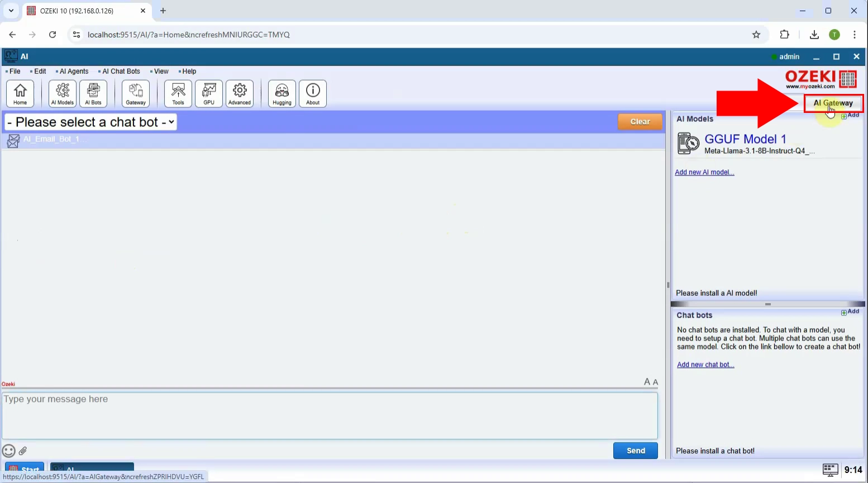This screenshot has height=483, width=868.
Task: Open browser downloads icon
Action: [814, 35]
